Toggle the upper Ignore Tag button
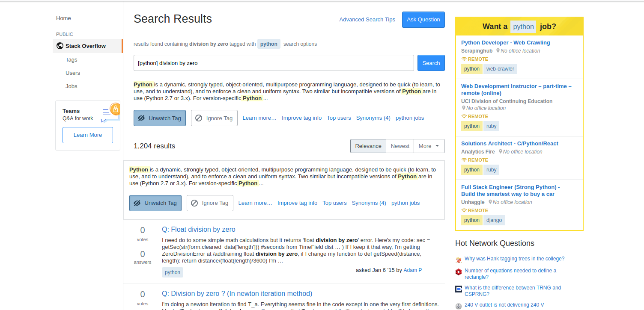Image resolution: width=644 pixels, height=310 pixels. pyautogui.click(x=214, y=118)
